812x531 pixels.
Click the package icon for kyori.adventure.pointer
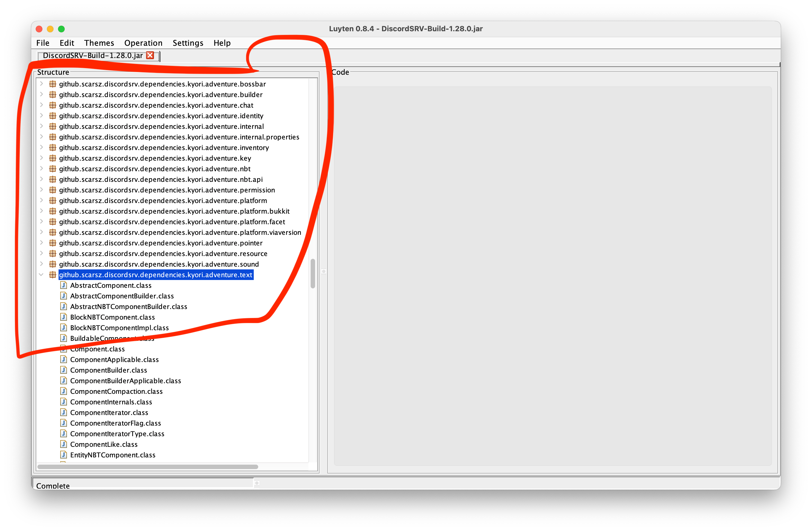52,243
